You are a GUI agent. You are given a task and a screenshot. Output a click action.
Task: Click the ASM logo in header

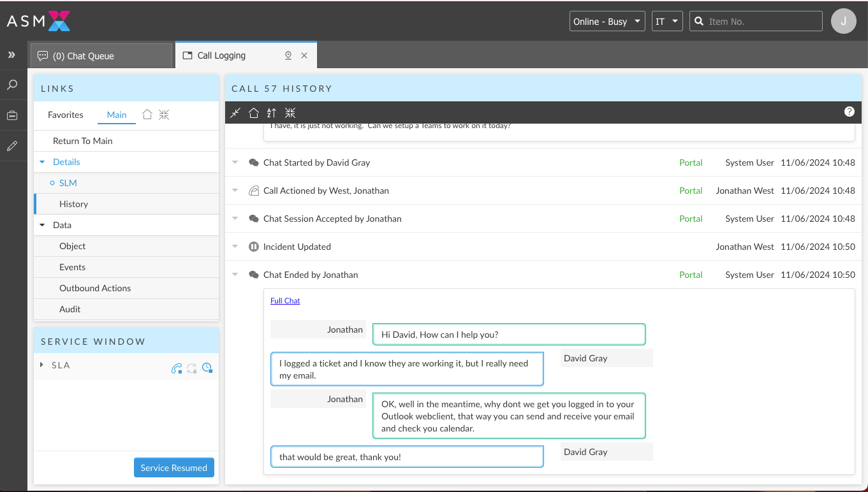(38, 21)
